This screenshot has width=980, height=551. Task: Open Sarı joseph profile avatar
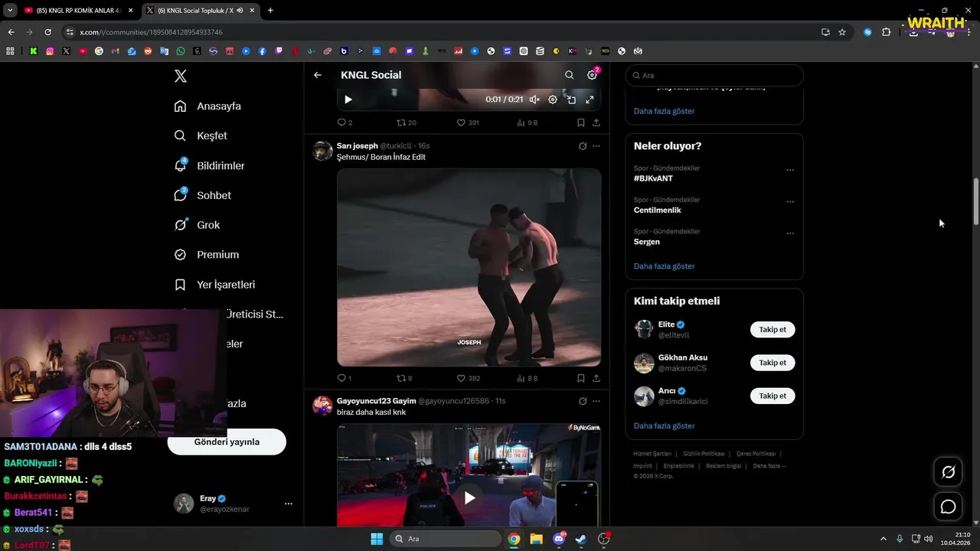click(322, 151)
